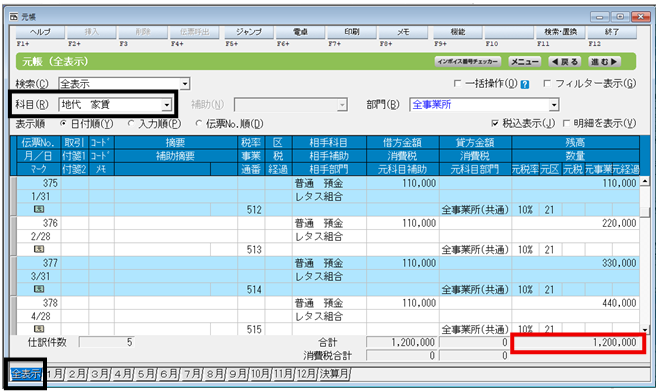Select the 伝票No.順 radio button
The width and height of the screenshot is (657, 391).
coord(199,123)
